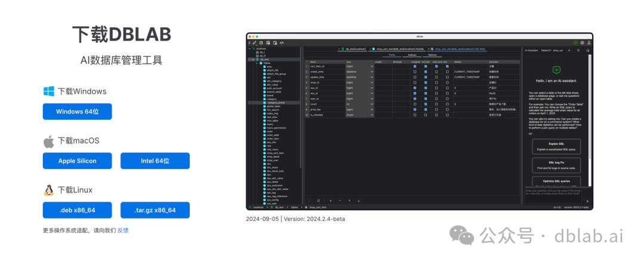Click the code (</>) icon in DBLAB toolbar
The width and height of the screenshot is (644, 262).
pos(281,43)
